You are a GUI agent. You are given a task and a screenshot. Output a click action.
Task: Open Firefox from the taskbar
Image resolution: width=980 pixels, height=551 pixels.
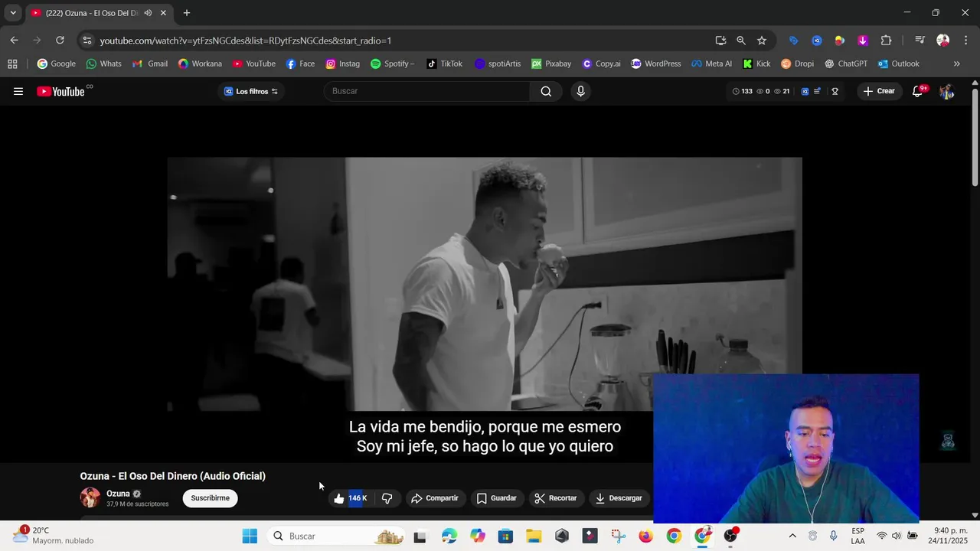pyautogui.click(x=646, y=536)
